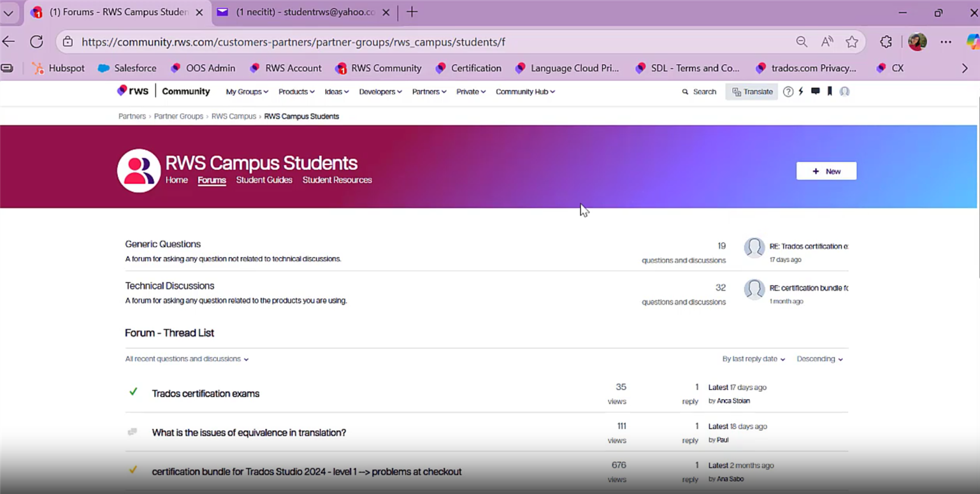Open the help question mark icon

(x=788, y=92)
